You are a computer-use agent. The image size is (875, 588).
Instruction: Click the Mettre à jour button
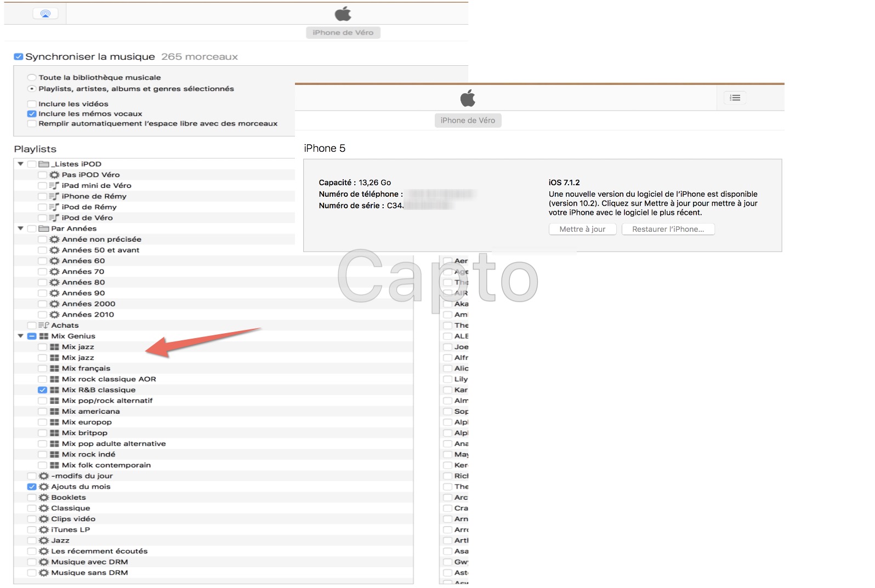[582, 229]
